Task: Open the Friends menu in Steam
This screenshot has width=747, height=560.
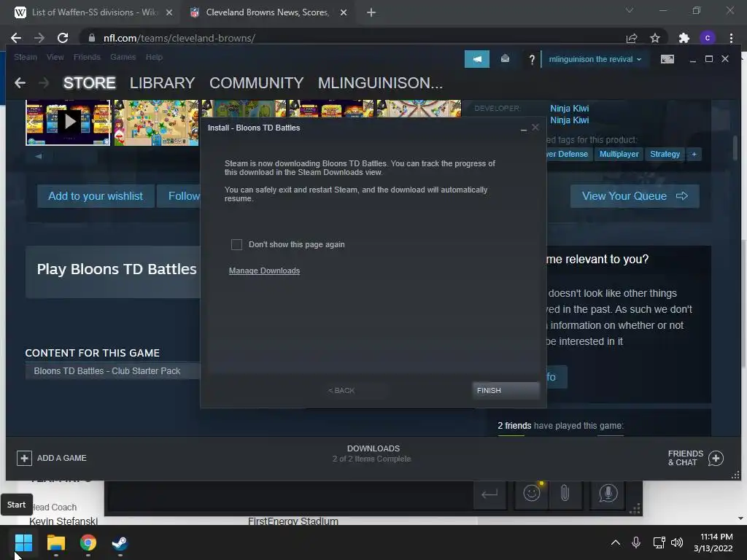Action: click(x=87, y=57)
